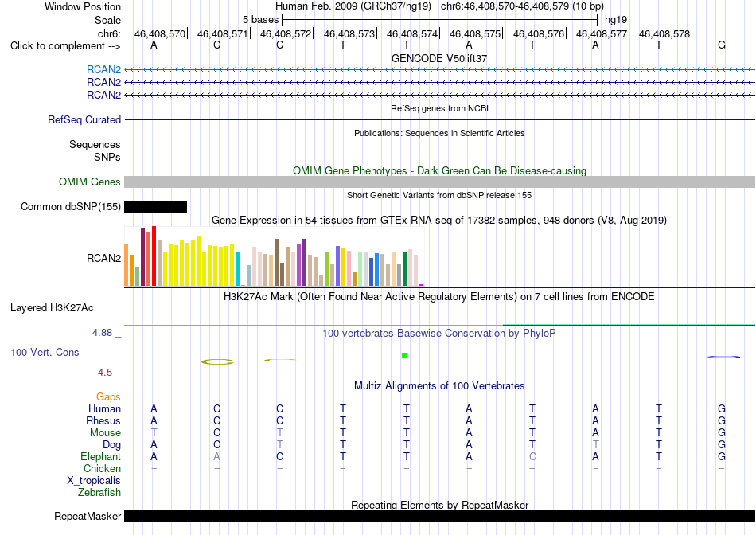Click base G in the complement row
Image resolution: width=756 pixels, height=535 pixels.
pos(722,45)
